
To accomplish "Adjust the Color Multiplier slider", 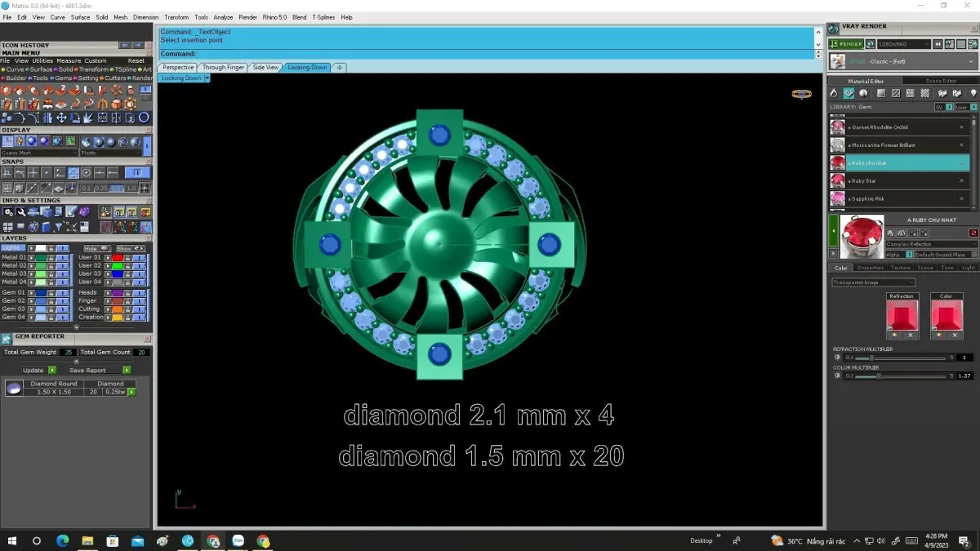I will click(x=900, y=375).
